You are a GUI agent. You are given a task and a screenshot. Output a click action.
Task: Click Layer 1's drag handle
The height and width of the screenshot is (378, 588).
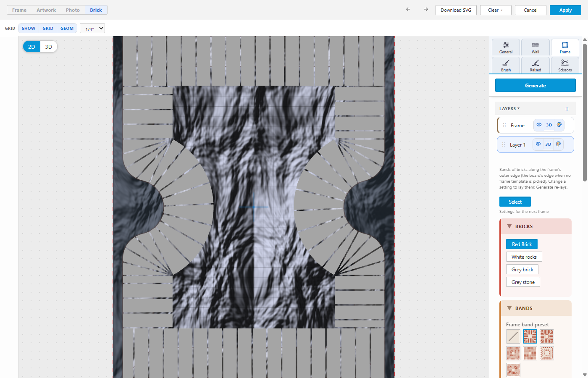pyautogui.click(x=504, y=144)
